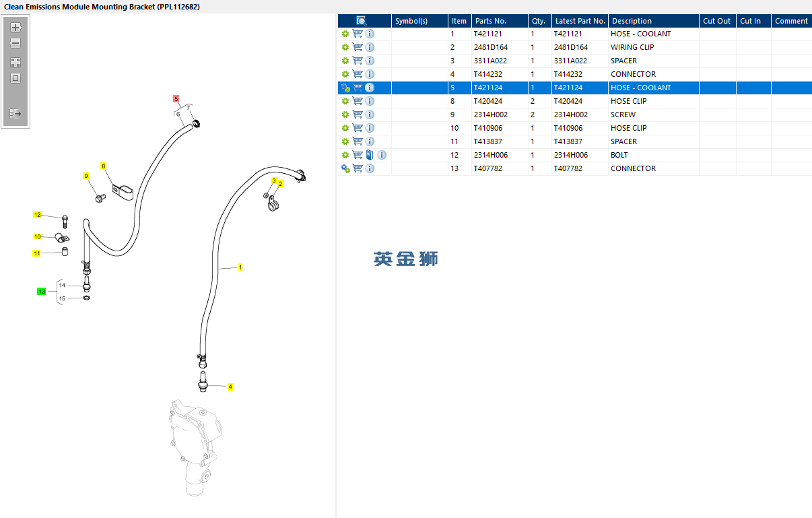Add CONNECTOR T407782 to cart
Screen dimensions: 812x518
(358, 168)
